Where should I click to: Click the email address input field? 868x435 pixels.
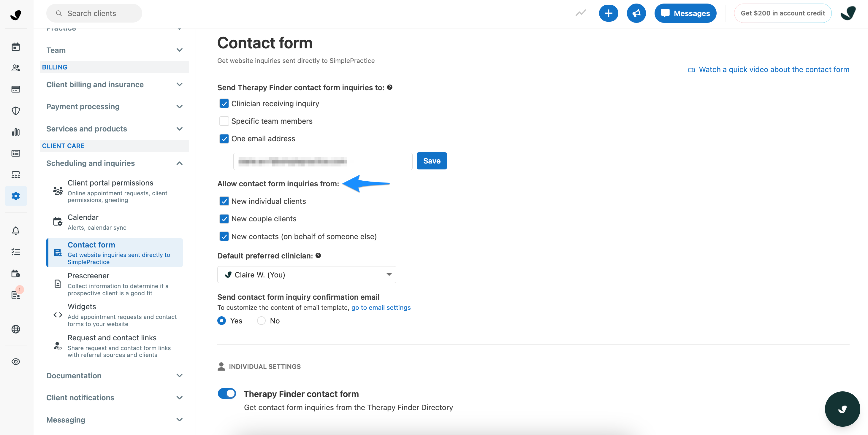tap(322, 161)
